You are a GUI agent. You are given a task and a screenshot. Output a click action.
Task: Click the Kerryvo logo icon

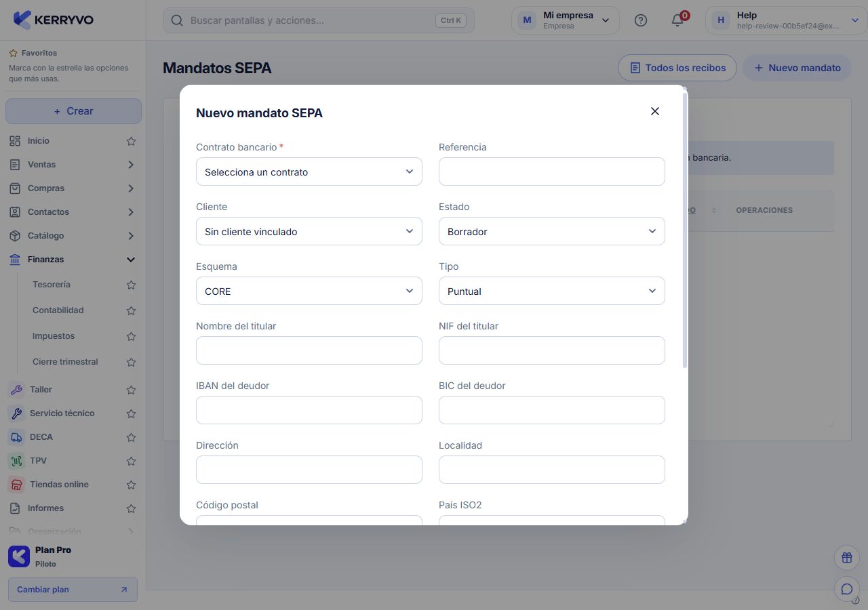[22, 20]
